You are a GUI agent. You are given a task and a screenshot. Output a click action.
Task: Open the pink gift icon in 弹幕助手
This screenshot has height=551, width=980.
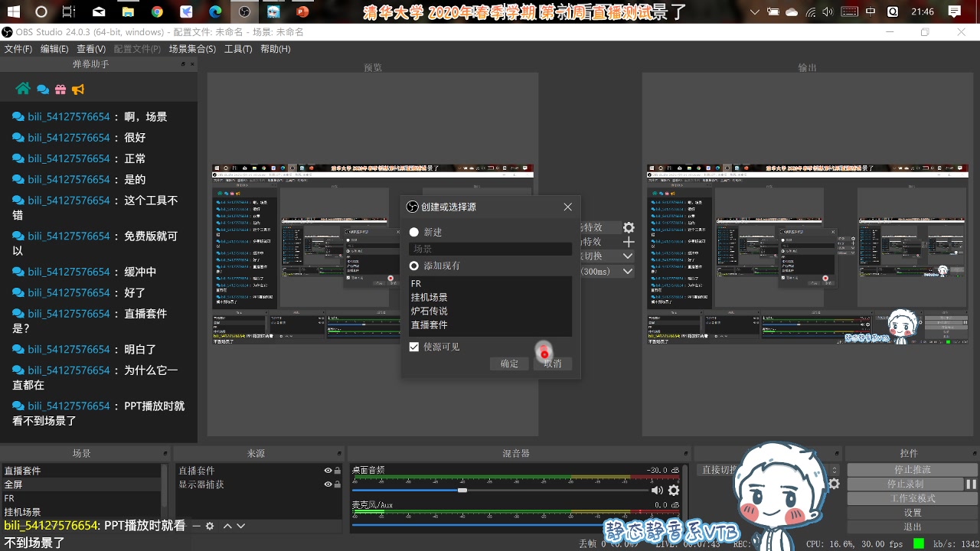[60, 90]
